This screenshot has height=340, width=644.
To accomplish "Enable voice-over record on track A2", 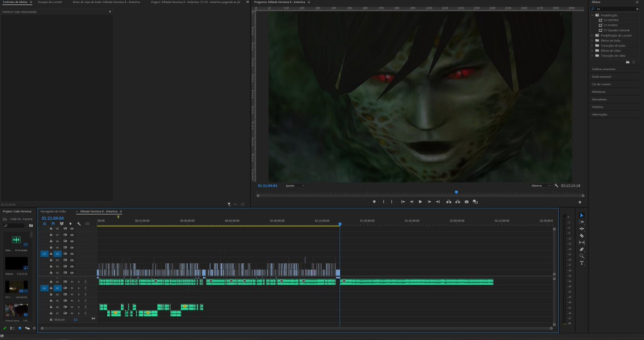I will tap(85, 282).
